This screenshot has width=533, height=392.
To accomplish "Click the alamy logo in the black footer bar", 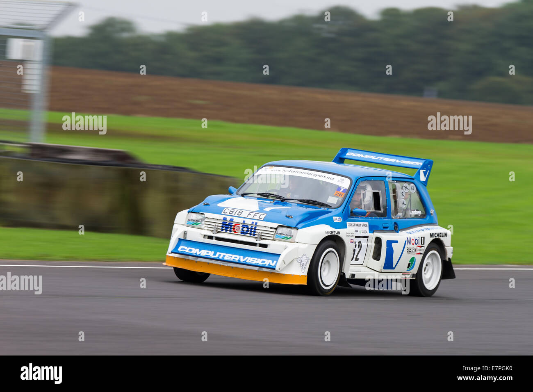I will (x=41, y=374).
